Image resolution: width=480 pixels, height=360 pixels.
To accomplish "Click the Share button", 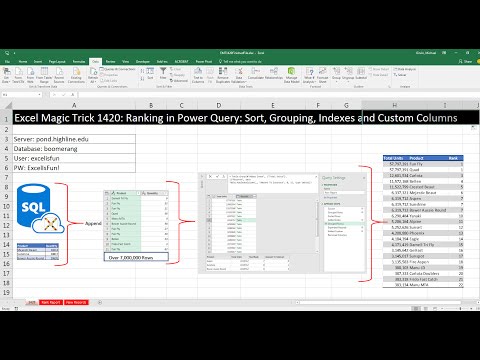I will (466, 62).
